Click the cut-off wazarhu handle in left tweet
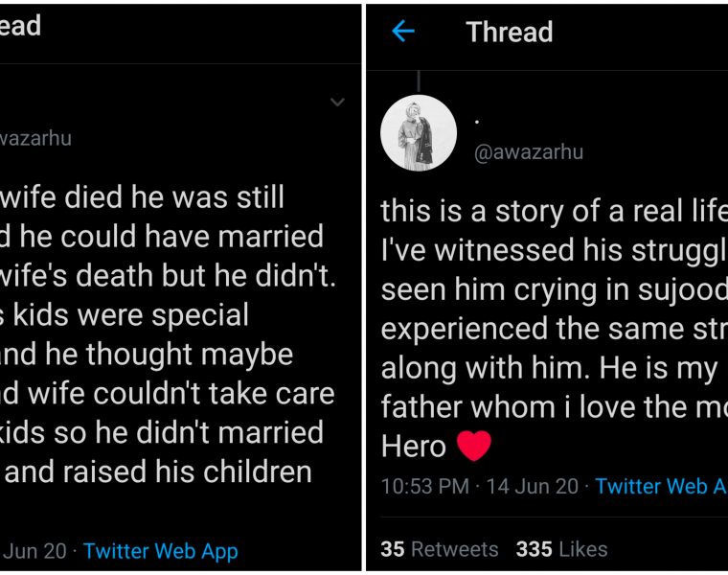728x575 pixels. 35,138
